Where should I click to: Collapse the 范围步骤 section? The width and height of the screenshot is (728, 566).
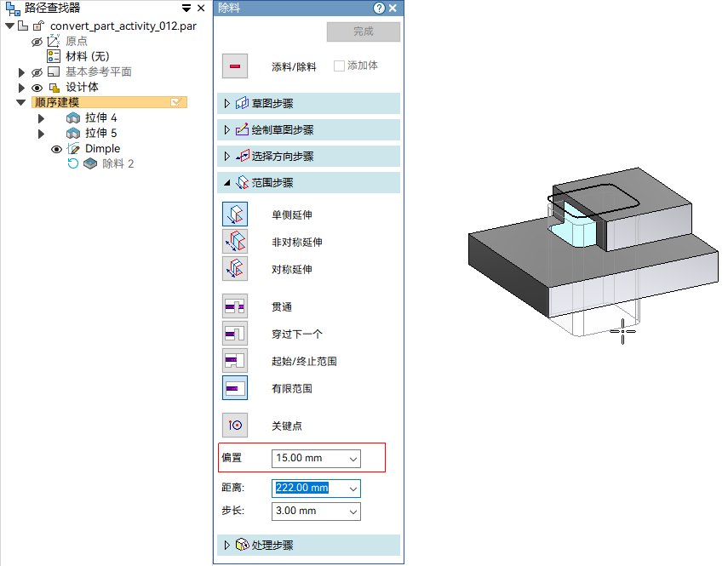(x=226, y=183)
